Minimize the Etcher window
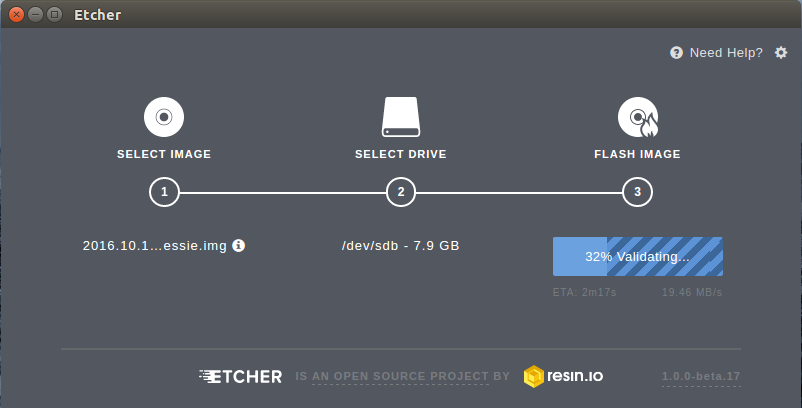The width and height of the screenshot is (802, 408). [x=35, y=14]
